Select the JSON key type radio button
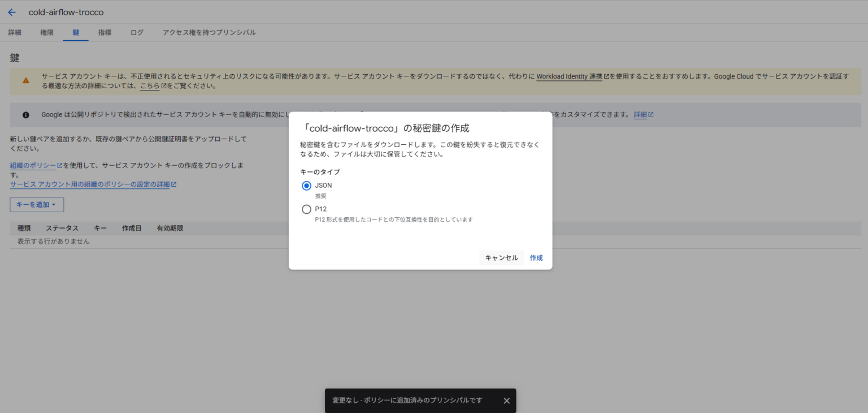 point(306,186)
